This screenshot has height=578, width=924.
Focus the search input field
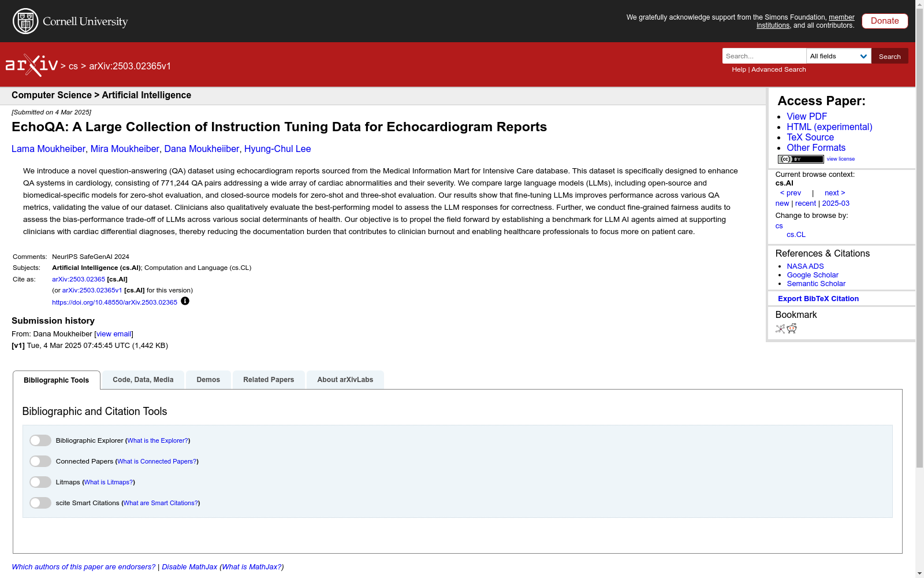(x=764, y=56)
